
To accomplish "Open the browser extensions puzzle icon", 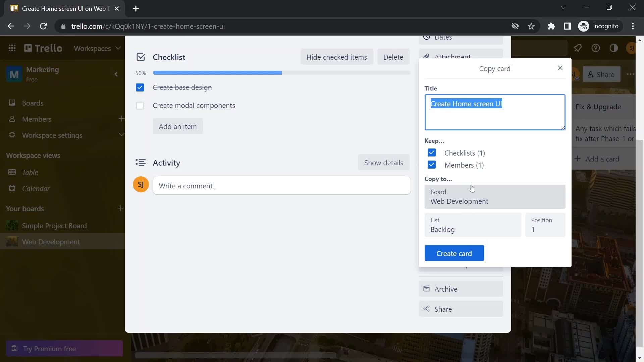I will [551, 26].
